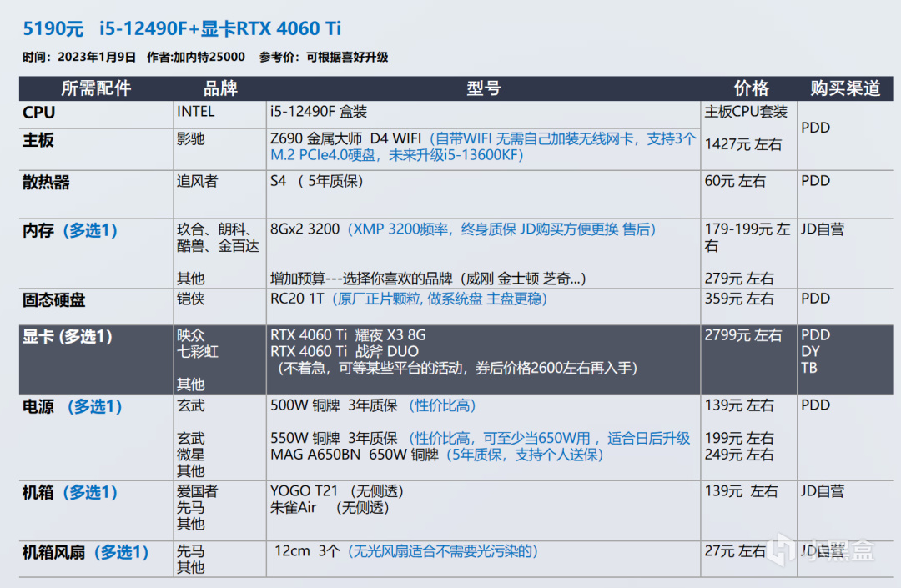Viewport: 901px width, 588px height.
Task: Click the 'S4 (5年质保)' model cell
Action: (317, 182)
